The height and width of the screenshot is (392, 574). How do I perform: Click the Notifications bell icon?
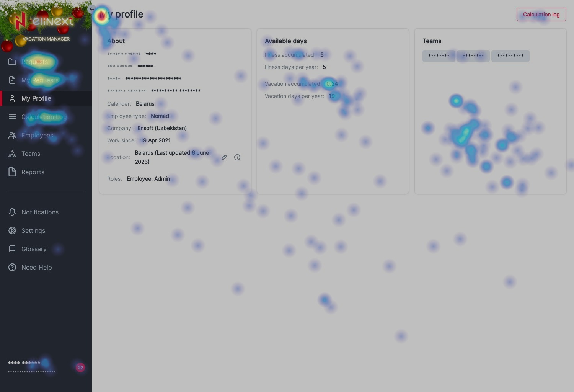pyautogui.click(x=12, y=212)
